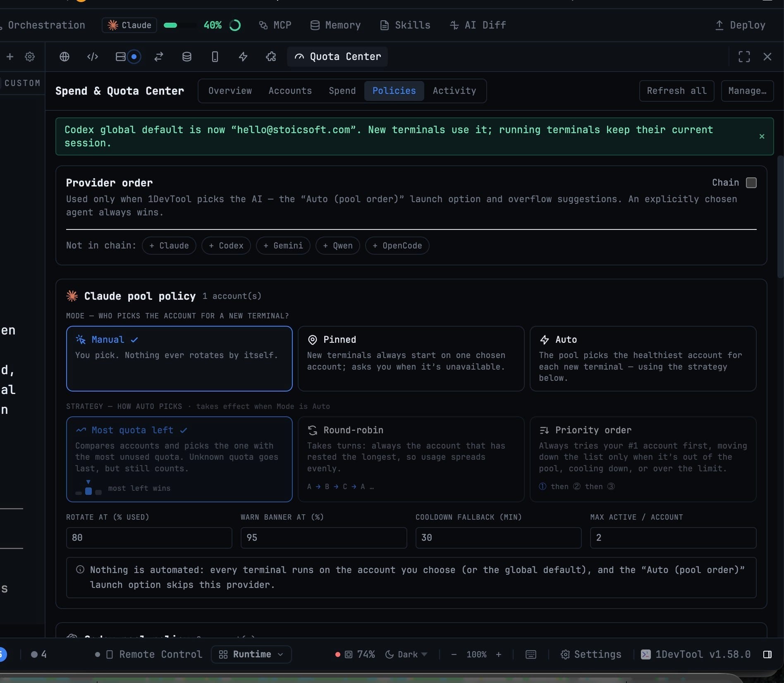Switch to the Accounts tab
The width and height of the screenshot is (784, 683).
pyautogui.click(x=290, y=91)
